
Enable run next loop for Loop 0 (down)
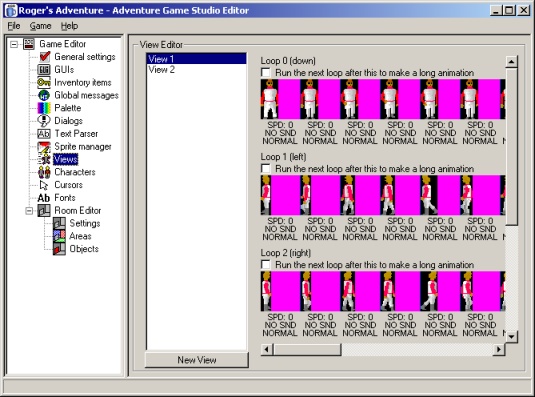click(265, 73)
